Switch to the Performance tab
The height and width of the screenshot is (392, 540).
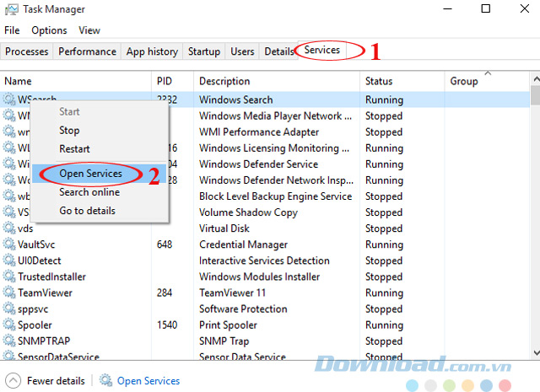(88, 51)
